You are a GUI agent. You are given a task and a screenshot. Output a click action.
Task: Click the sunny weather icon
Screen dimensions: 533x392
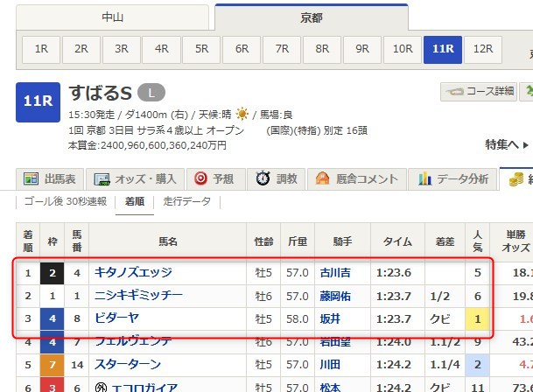click(x=242, y=114)
